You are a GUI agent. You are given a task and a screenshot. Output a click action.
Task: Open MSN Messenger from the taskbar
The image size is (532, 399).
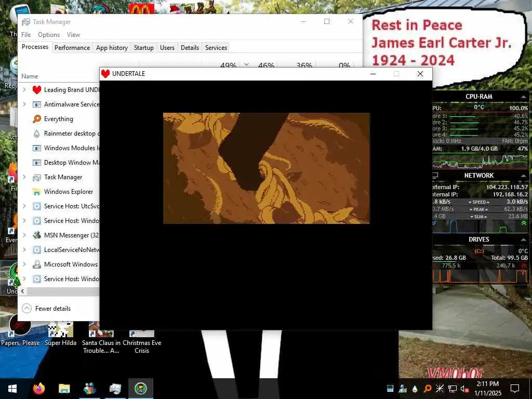tap(89, 389)
